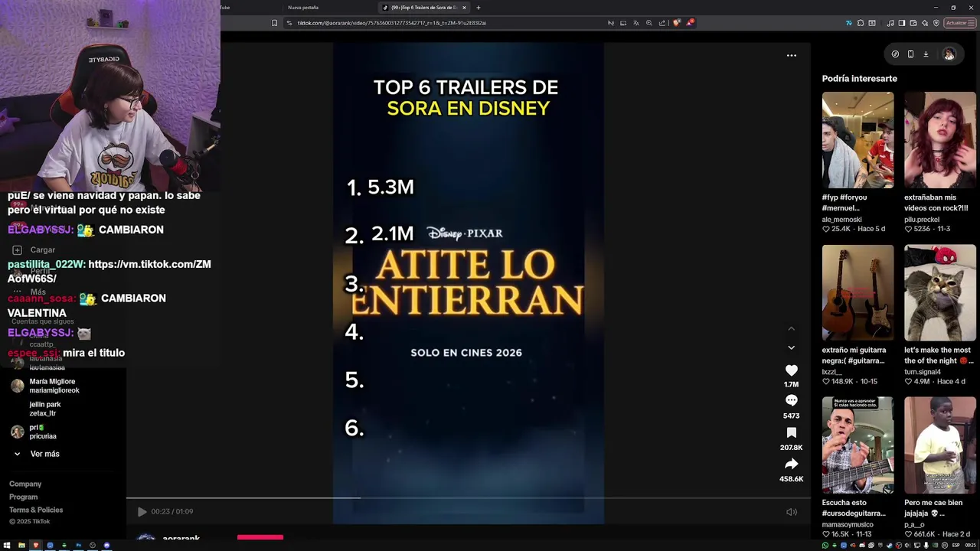Bookmark this page with the bookmark icon
The height and width of the screenshot is (551, 980).
pyautogui.click(x=274, y=23)
